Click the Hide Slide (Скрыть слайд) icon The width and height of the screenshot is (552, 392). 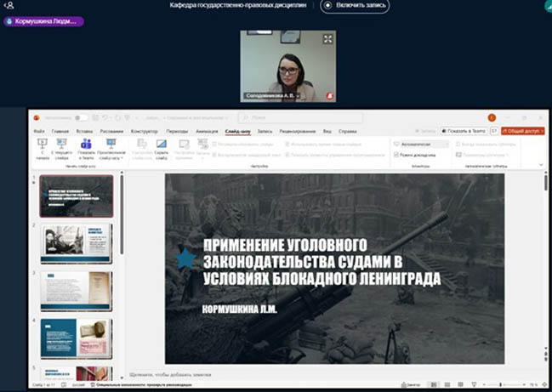tap(161, 145)
